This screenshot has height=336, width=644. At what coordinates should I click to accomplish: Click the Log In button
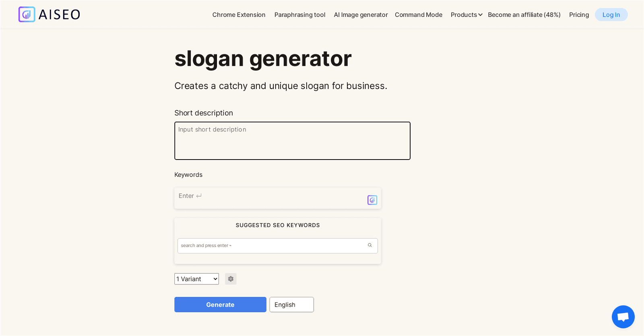[611, 15]
